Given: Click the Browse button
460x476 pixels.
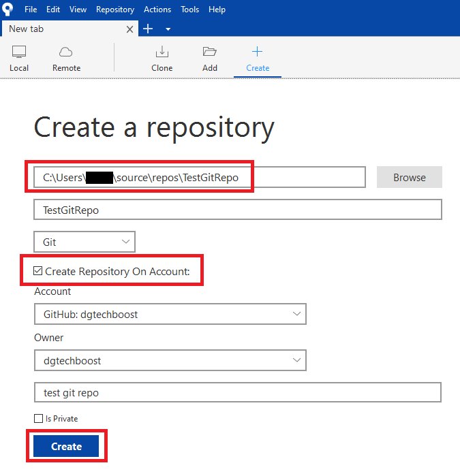Looking at the screenshot, I should (409, 178).
